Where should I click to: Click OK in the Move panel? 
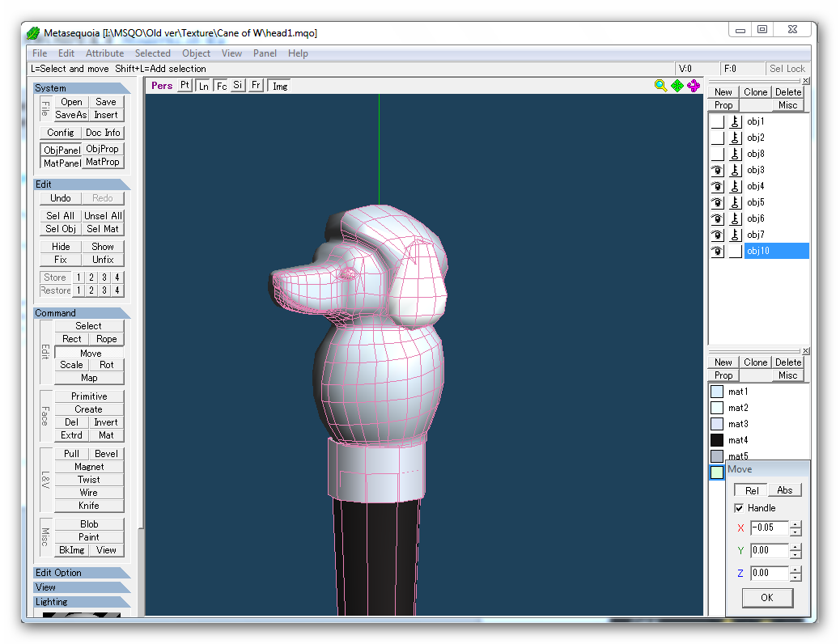766,598
